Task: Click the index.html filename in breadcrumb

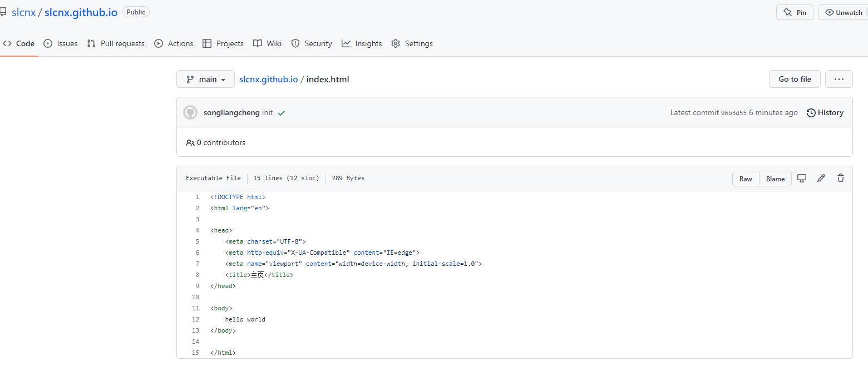Action: (328, 79)
